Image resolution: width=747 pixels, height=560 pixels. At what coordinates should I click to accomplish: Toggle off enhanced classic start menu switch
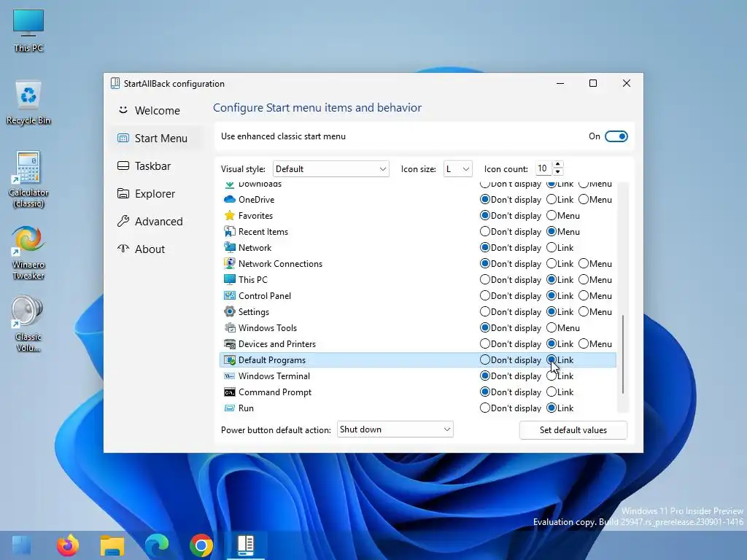tap(616, 136)
